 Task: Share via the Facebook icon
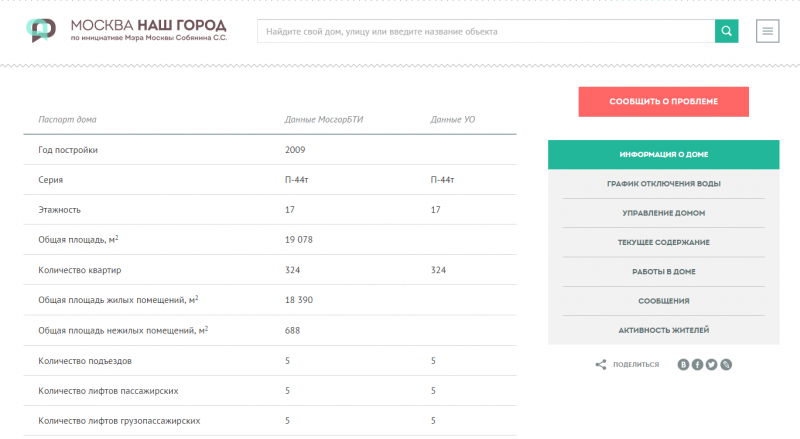pyautogui.click(x=697, y=364)
